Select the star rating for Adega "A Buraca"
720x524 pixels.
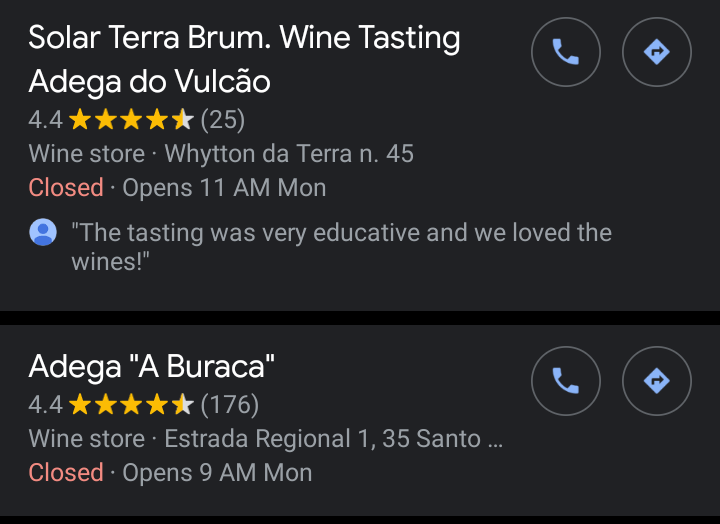click(x=131, y=405)
